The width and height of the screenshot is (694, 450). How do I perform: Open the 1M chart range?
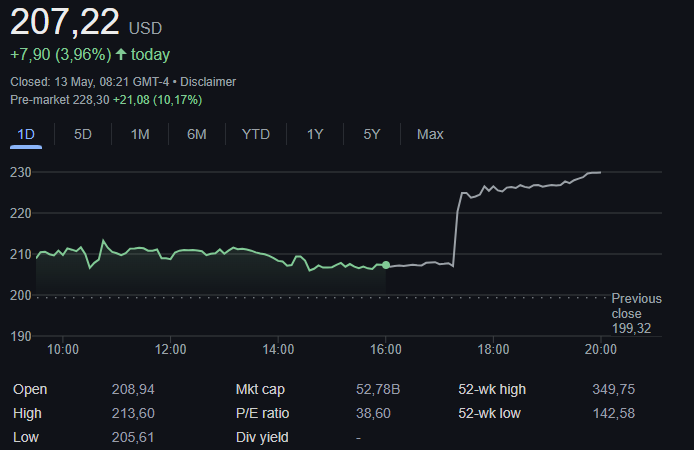(x=140, y=134)
